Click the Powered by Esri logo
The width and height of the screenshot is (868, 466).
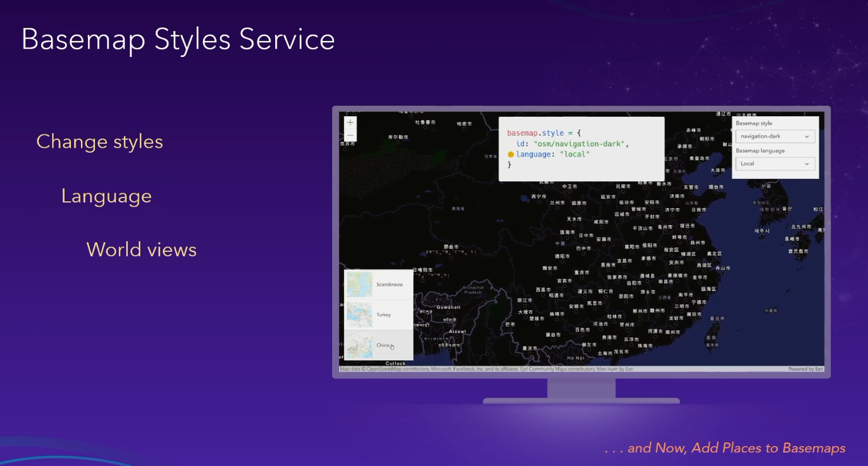(x=805, y=368)
